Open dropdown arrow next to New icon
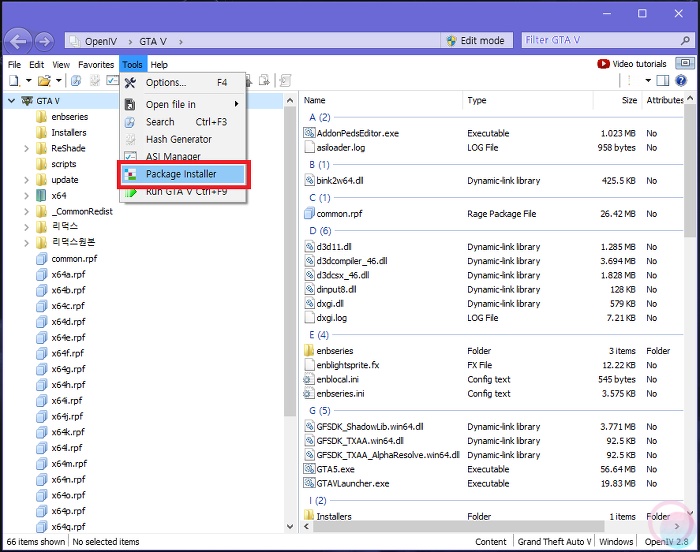This screenshot has width=700, height=552. pos(28,81)
